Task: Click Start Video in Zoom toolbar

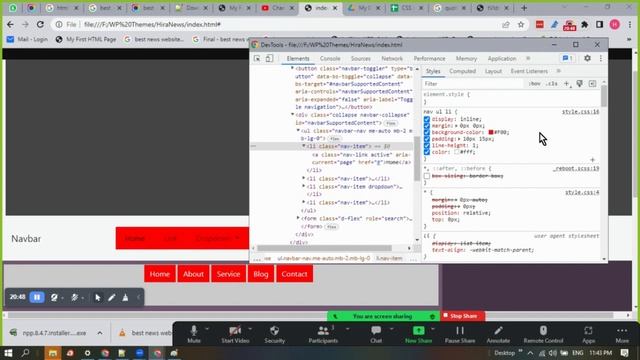Action: [235, 334]
